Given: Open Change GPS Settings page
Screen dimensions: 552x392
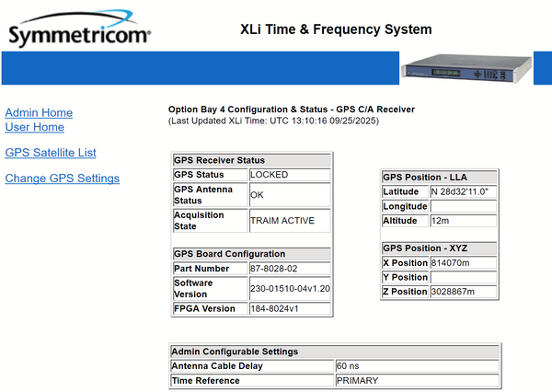Looking at the screenshot, I should coord(62,178).
